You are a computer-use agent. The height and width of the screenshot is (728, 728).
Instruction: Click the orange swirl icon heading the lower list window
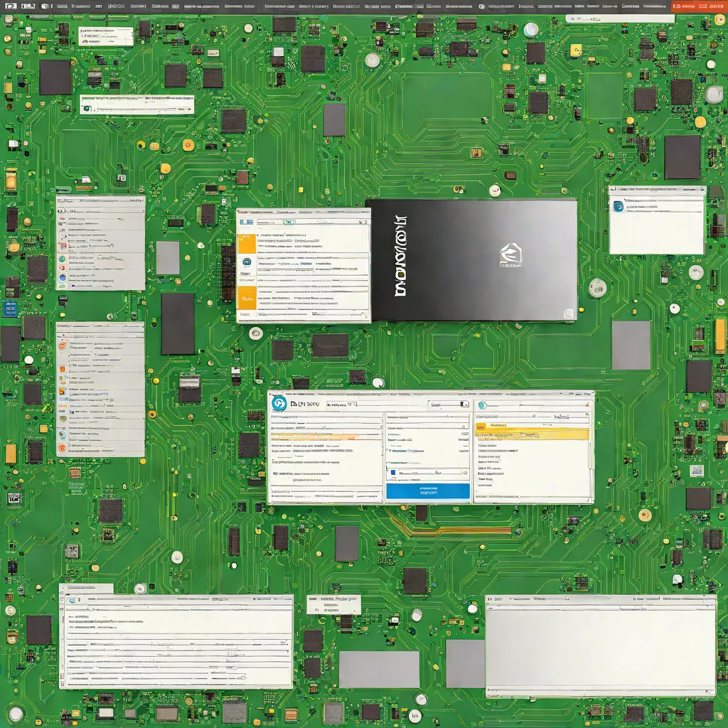[x=63, y=345]
